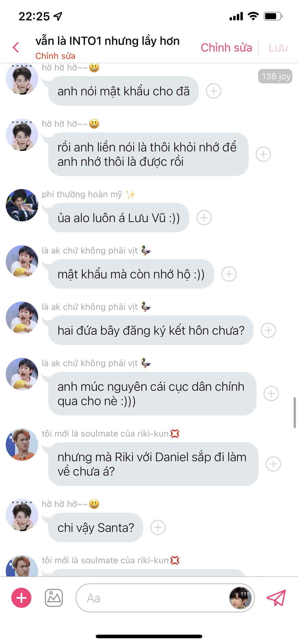
Task: Tap plus icon beside 'hai đứa bây đăng ký kết hôn chưa?'
Action: (x=268, y=330)
